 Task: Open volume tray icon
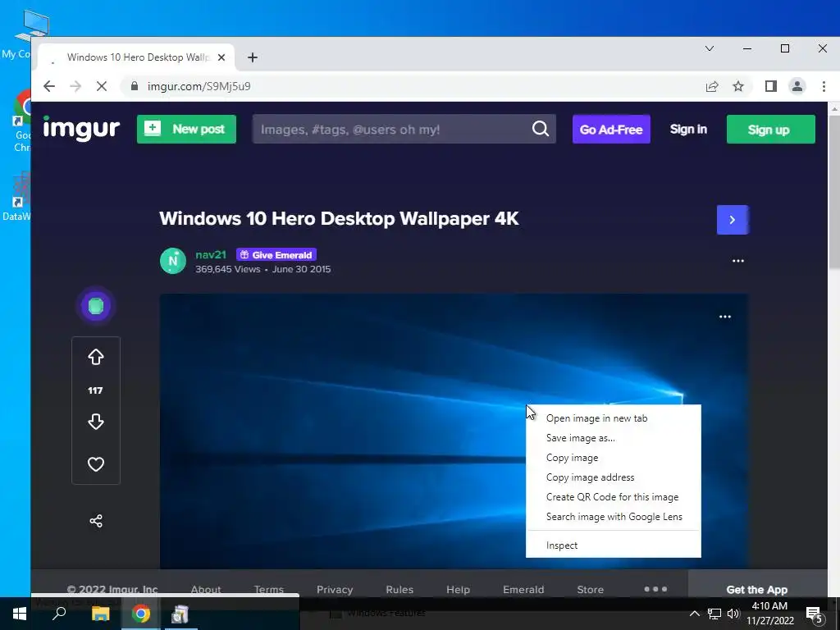pos(733,614)
